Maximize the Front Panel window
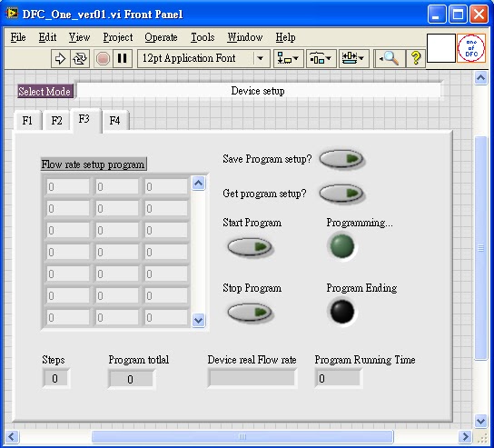494x448 pixels. coord(458,15)
